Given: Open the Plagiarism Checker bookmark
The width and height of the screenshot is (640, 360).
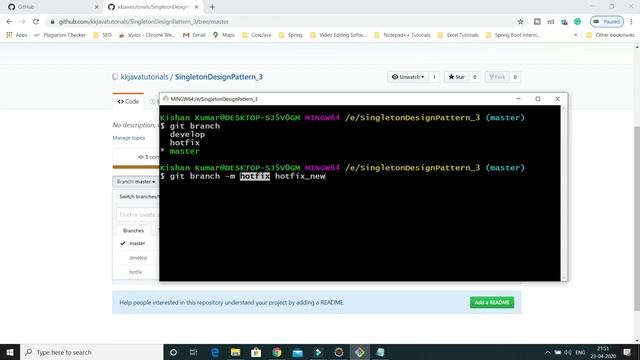Looking at the screenshot, I should coord(60,35).
